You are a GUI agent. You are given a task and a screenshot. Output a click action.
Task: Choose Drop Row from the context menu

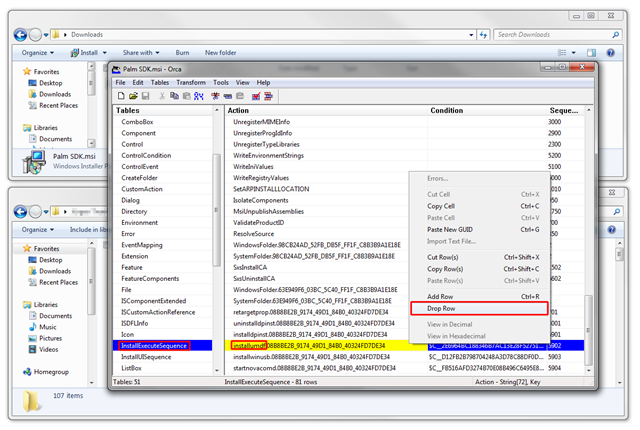(479, 308)
